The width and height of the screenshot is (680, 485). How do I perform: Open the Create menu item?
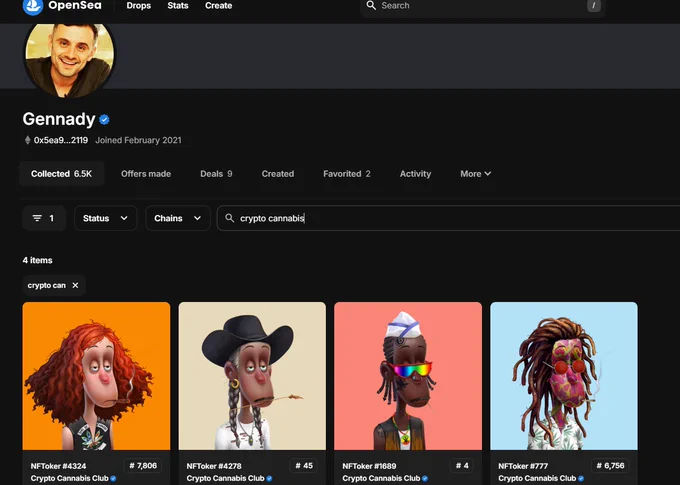[219, 6]
